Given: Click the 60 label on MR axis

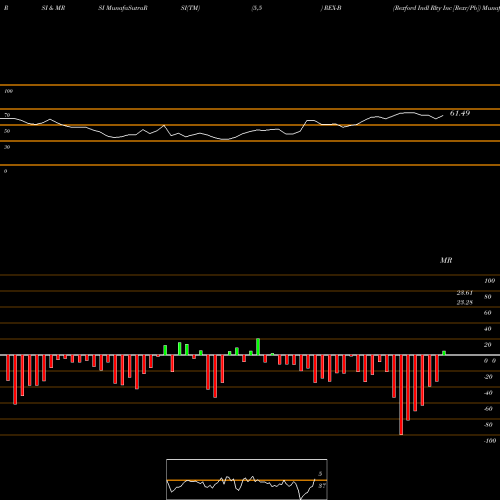Looking at the screenshot, I should tap(488, 313).
